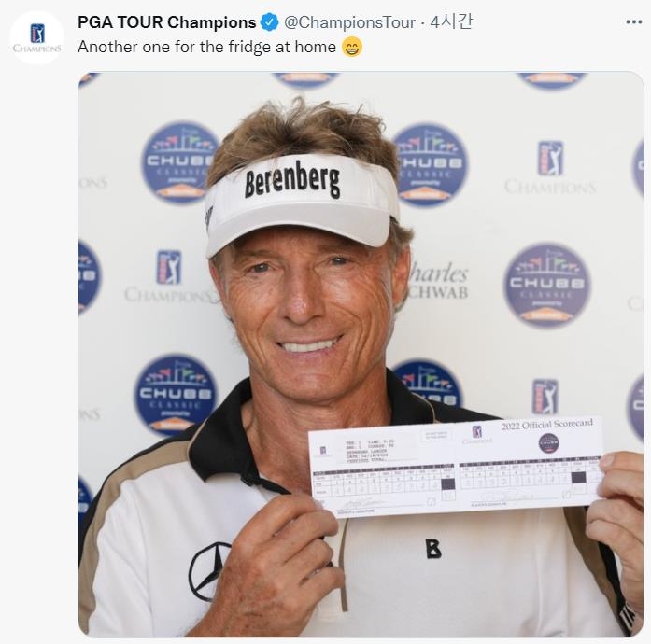Click the PGA Champions logo at photo's upper right
This screenshot has width=651, height=644.
550,168
